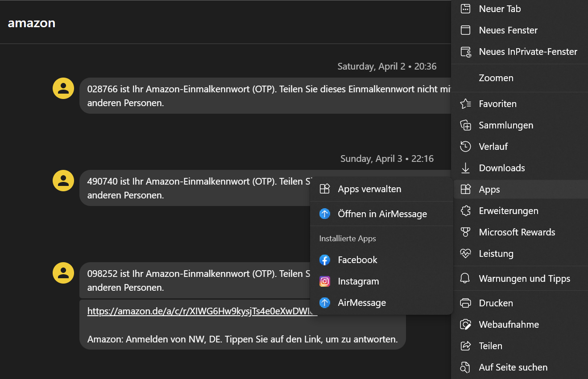Open Facebook from installed apps
This screenshot has height=379, width=588.
(381, 260)
